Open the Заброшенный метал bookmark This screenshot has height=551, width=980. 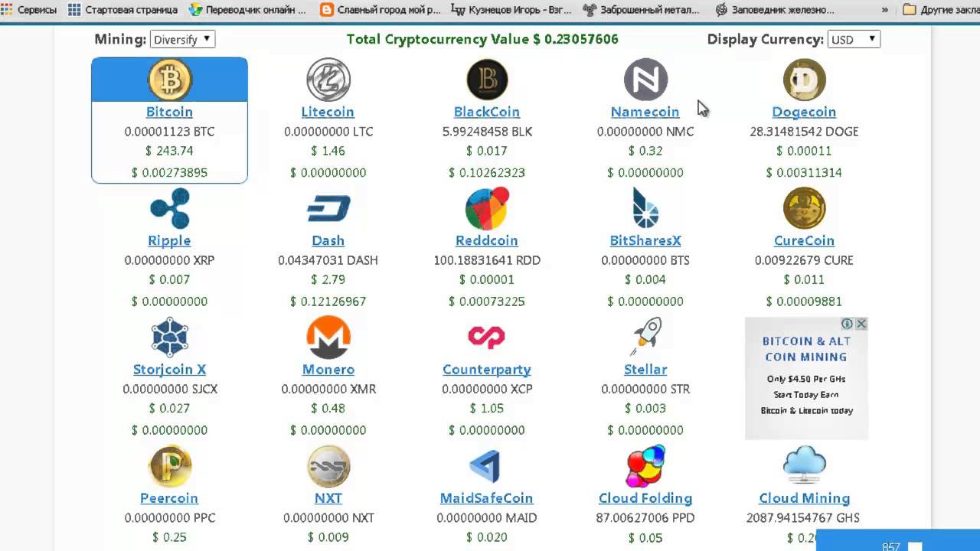[642, 10]
